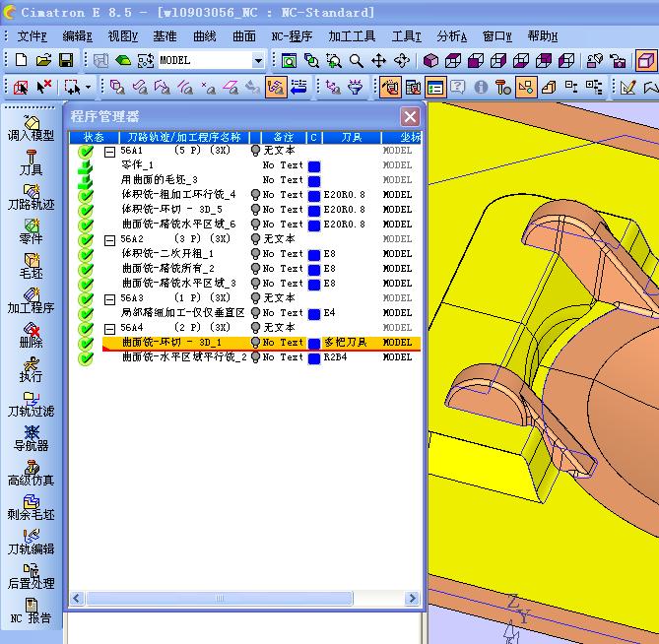Open NC 报告 in the sidebar
The height and width of the screenshot is (644, 659).
(31, 611)
